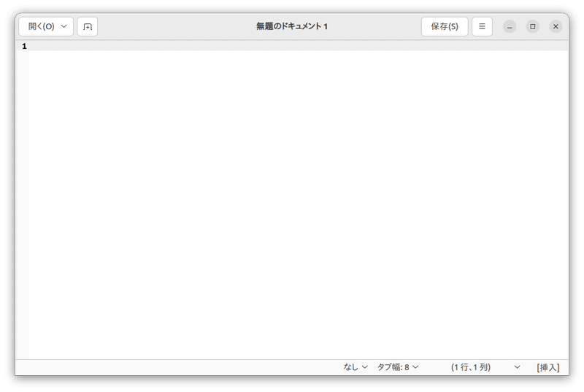This screenshot has width=584, height=392.
Task: Click the 無題のドキュメント 1 title
Action: pyautogui.click(x=291, y=26)
